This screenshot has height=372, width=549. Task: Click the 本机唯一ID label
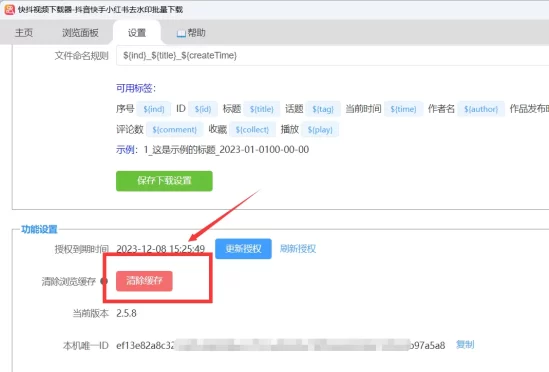(x=86, y=346)
